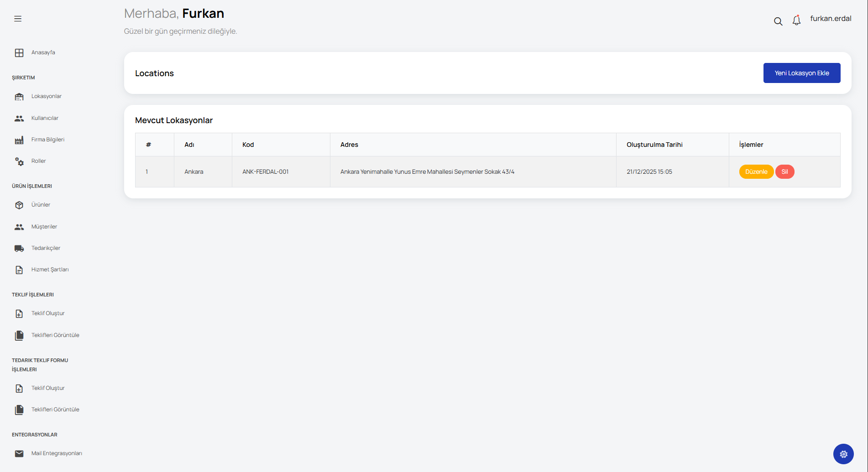Open Firma Bilgileri menu item
Viewport: 868px width, 472px height.
click(x=48, y=140)
